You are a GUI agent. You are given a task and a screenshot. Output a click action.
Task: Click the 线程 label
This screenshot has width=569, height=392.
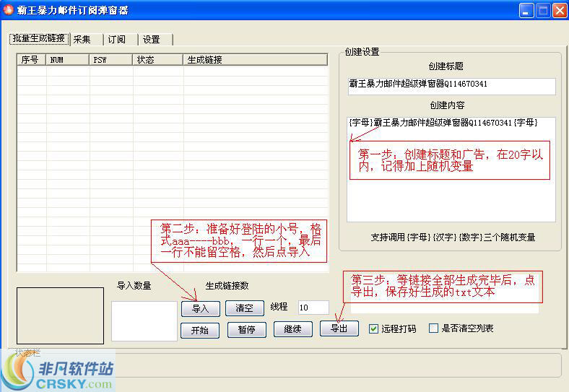tap(279, 307)
